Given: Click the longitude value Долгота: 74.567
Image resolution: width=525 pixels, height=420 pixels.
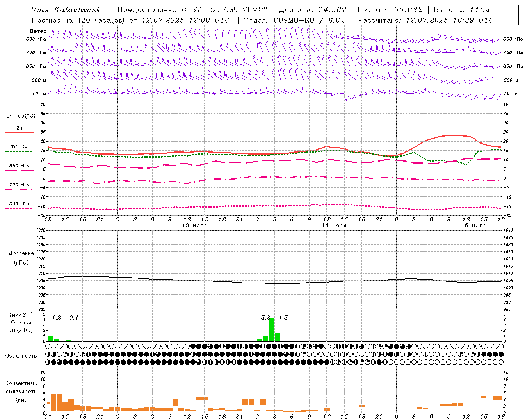Looking at the screenshot, I should 313,10.
